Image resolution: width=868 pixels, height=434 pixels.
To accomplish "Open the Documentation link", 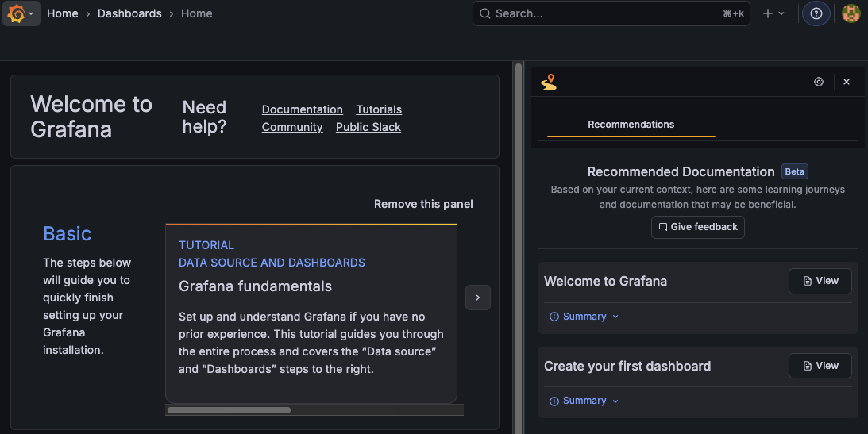I will pyautogui.click(x=303, y=109).
